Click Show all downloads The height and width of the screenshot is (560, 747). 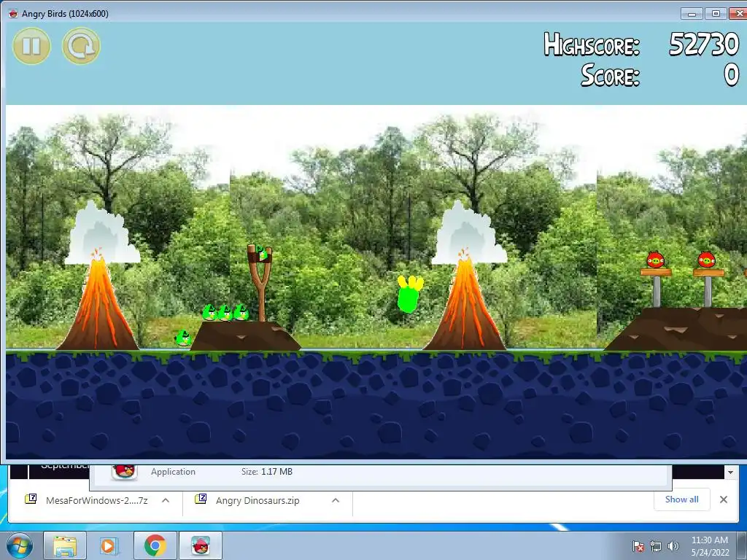point(682,499)
